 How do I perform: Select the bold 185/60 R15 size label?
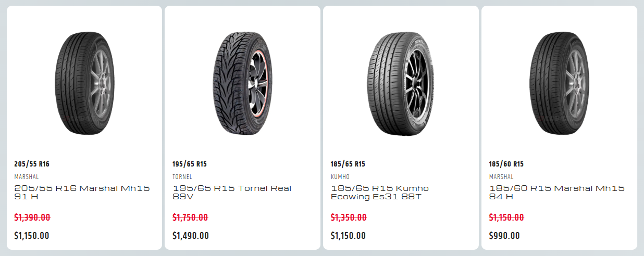506,164
